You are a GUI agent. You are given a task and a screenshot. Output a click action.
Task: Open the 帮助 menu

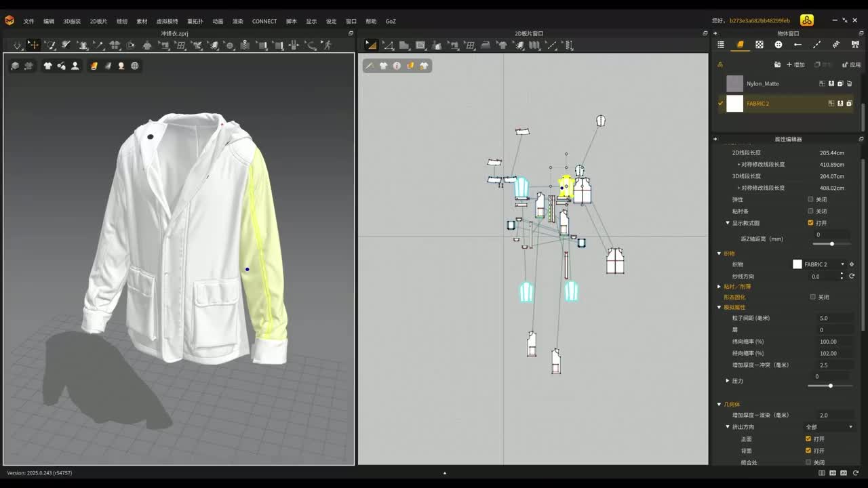click(371, 21)
